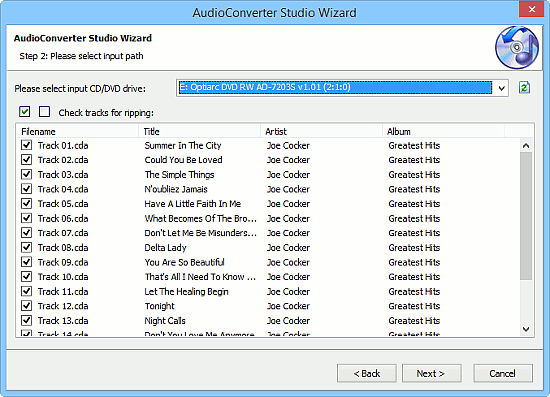Click the uncheck all tracks icon

tap(45, 112)
